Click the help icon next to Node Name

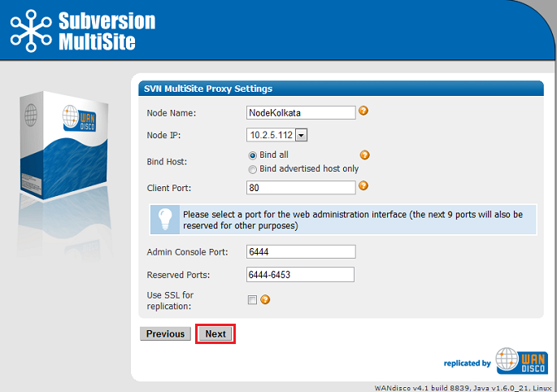[363, 111]
